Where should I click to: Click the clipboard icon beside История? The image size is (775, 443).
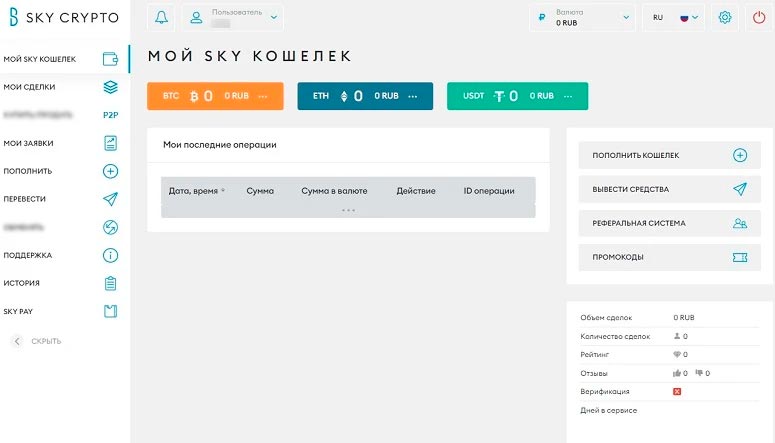[x=111, y=283]
